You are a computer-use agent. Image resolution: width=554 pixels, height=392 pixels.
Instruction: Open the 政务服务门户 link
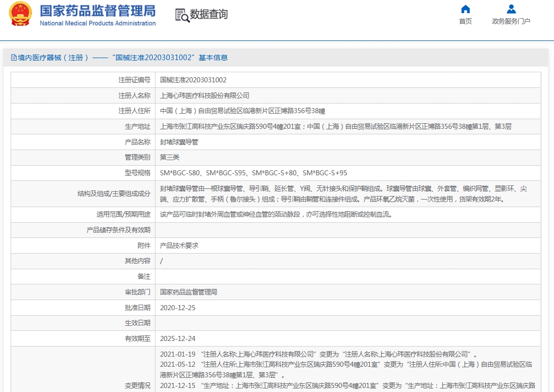click(x=511, y=21)
